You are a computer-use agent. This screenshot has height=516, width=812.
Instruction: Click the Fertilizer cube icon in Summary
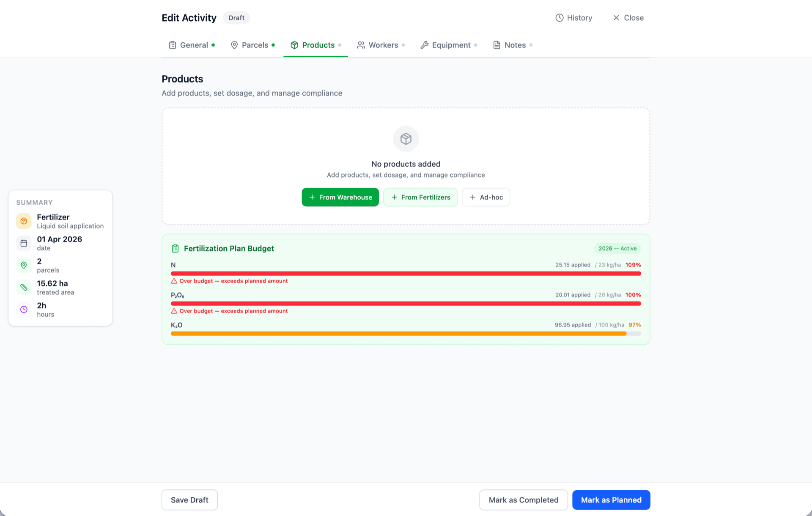[x=24, y=221]
